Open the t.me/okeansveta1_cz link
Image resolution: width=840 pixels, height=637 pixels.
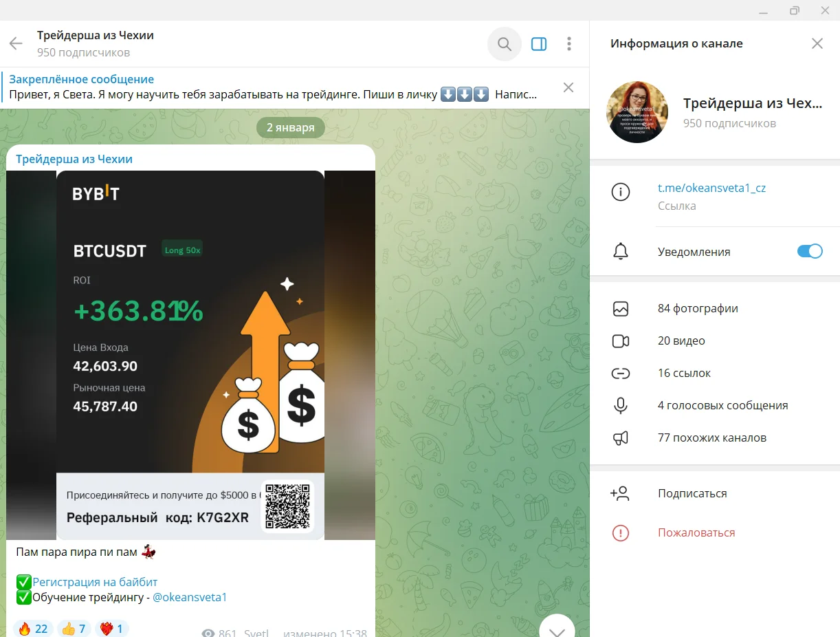tap(711, 188)
